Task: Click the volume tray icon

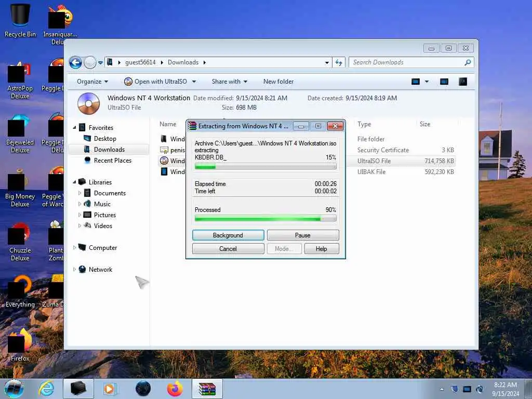Action: [480, 389]
